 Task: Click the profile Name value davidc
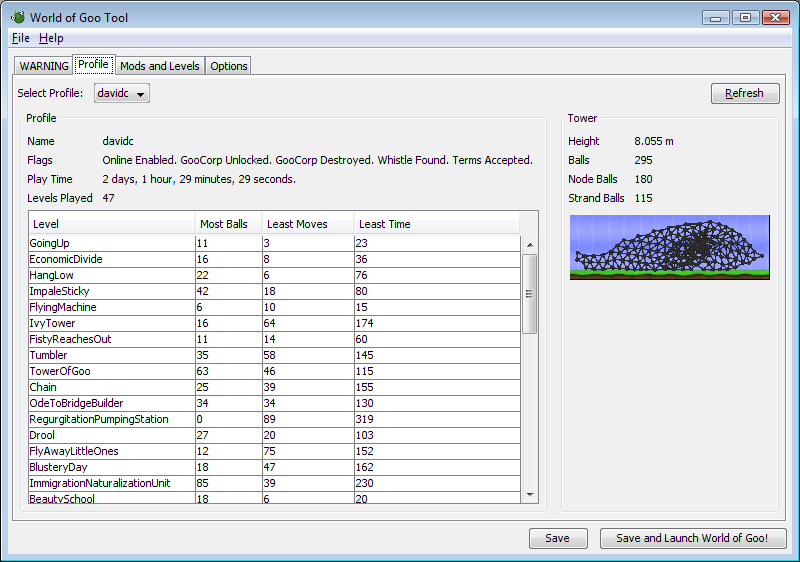[x=118, y=141]
